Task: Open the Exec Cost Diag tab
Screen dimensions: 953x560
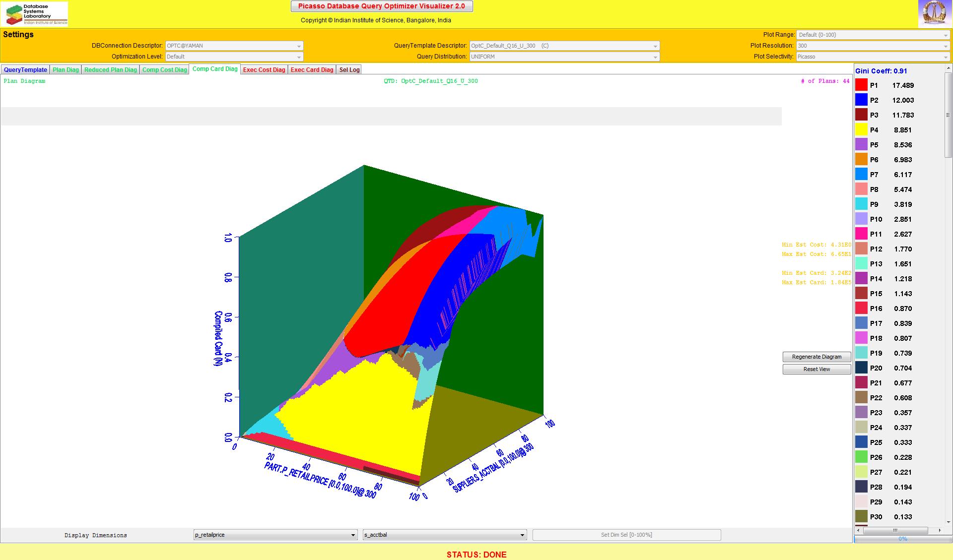Action: point(264,70)
